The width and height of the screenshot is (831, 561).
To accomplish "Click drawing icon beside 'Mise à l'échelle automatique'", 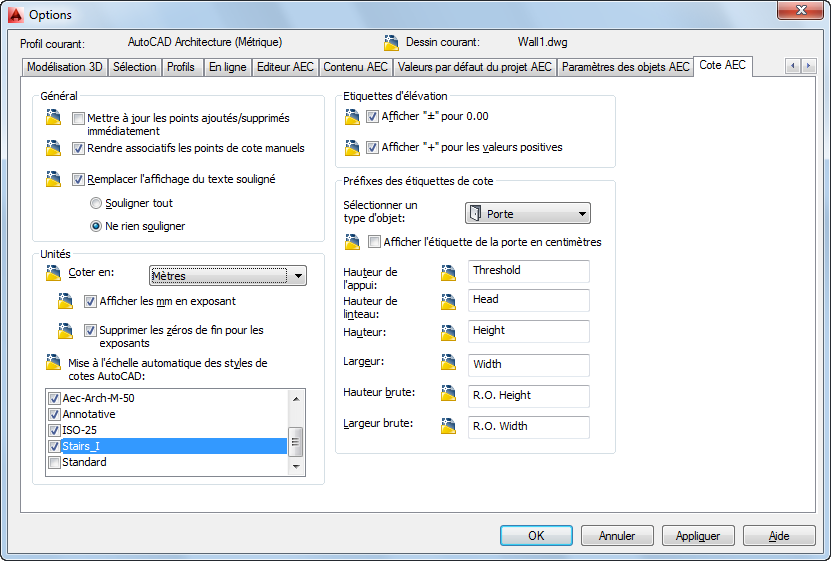I will (x=53, y=362).
